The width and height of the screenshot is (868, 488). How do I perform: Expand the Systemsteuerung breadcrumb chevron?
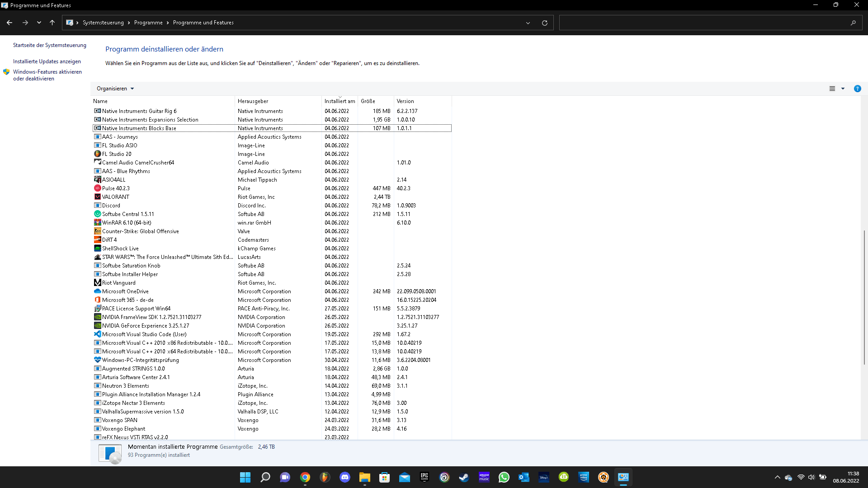click(x=129, y=23)
